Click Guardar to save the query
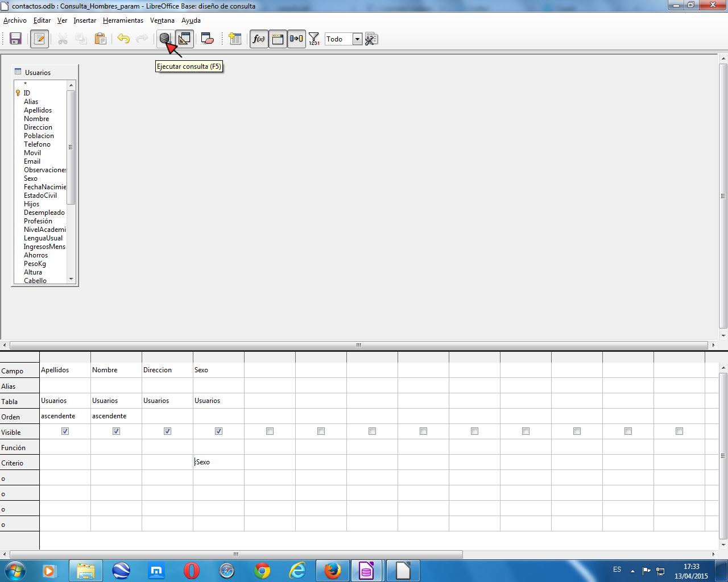 coord(15,39)
